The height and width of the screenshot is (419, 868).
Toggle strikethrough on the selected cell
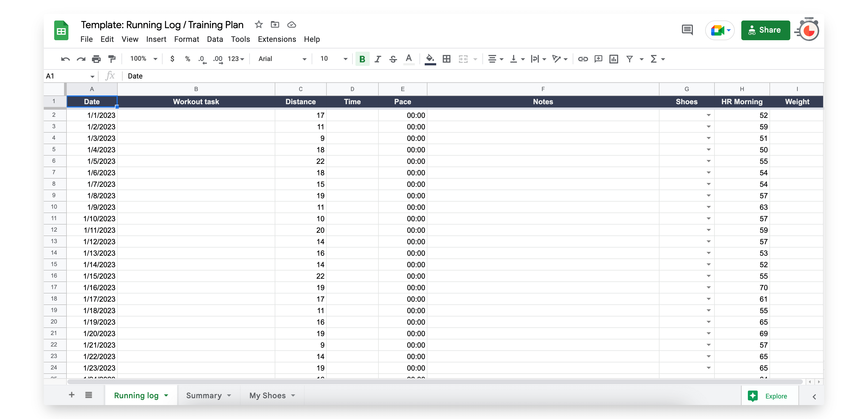click(393, 59)
